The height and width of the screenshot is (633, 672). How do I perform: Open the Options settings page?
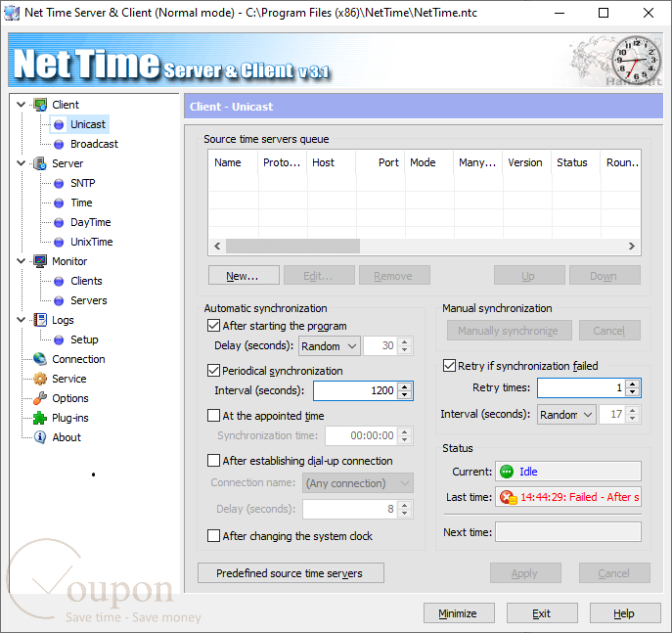[70, 398]
